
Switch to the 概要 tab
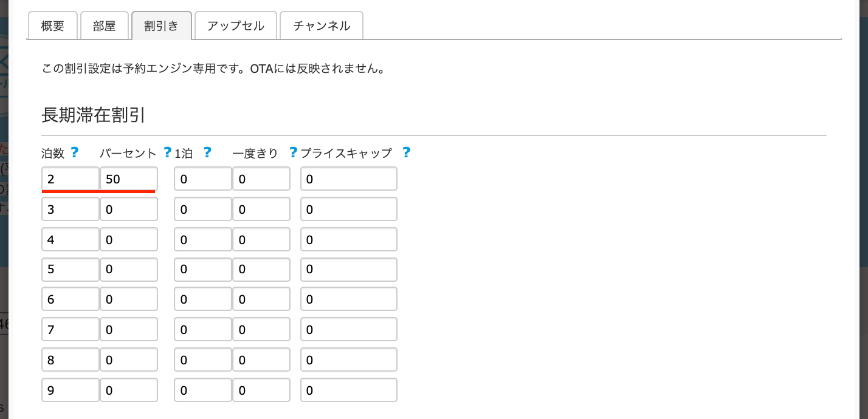click(x=53, y=26)
